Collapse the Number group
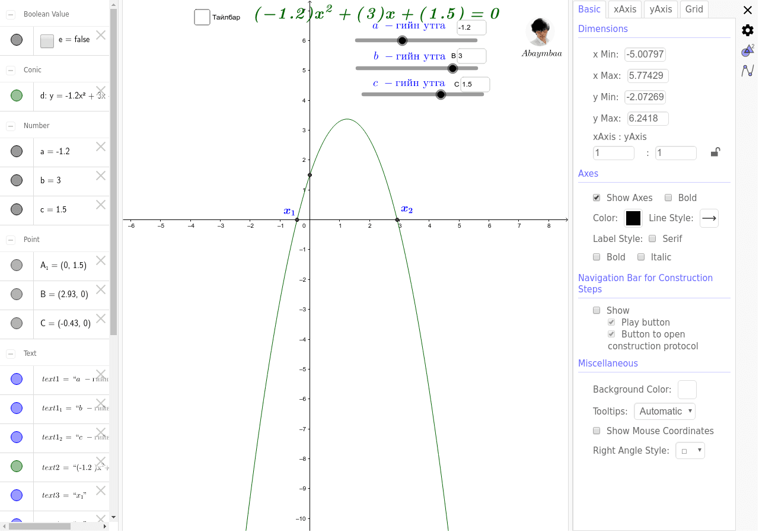 pos(11,126)
